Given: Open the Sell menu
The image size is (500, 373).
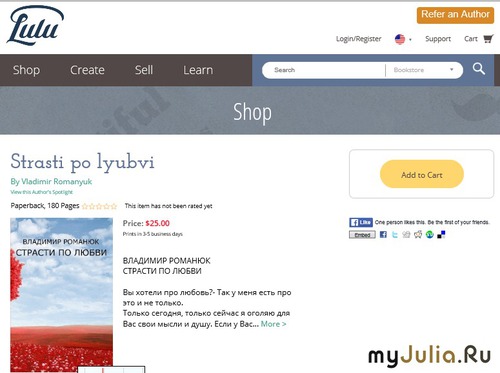Looking at the screenshot, I should click(x=144, y=70).
